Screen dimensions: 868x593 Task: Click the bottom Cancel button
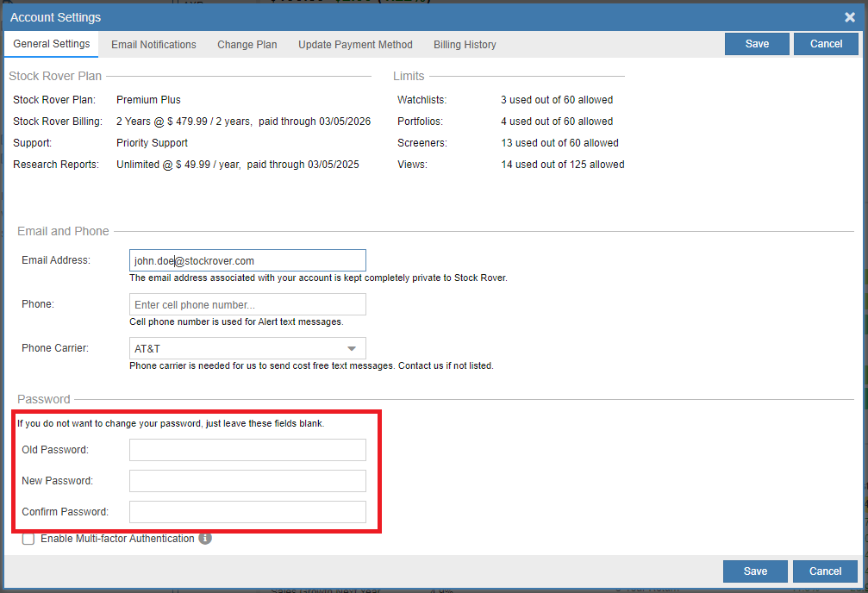(x=825, y=571)
